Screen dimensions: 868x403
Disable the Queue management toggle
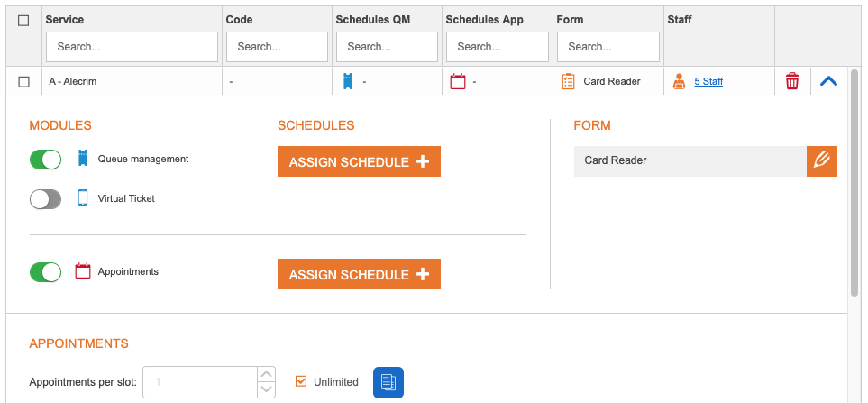click(x=45, y=160)
